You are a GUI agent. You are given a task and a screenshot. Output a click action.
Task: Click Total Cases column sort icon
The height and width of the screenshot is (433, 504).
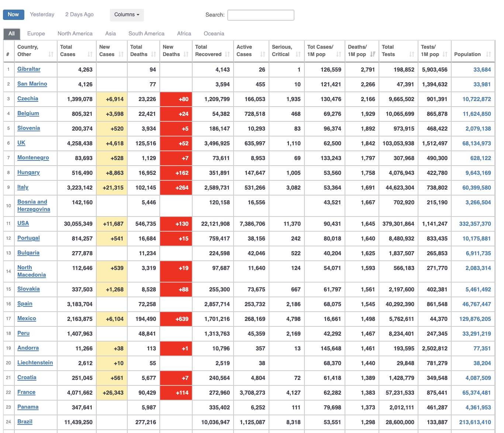[x=90, y=54]
